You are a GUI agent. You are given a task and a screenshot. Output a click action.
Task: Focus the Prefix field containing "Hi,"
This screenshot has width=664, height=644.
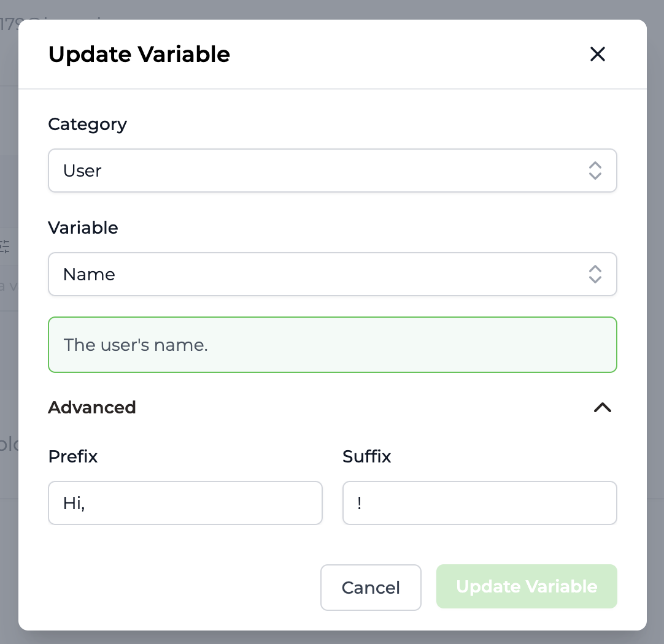(x=185, y=503)
